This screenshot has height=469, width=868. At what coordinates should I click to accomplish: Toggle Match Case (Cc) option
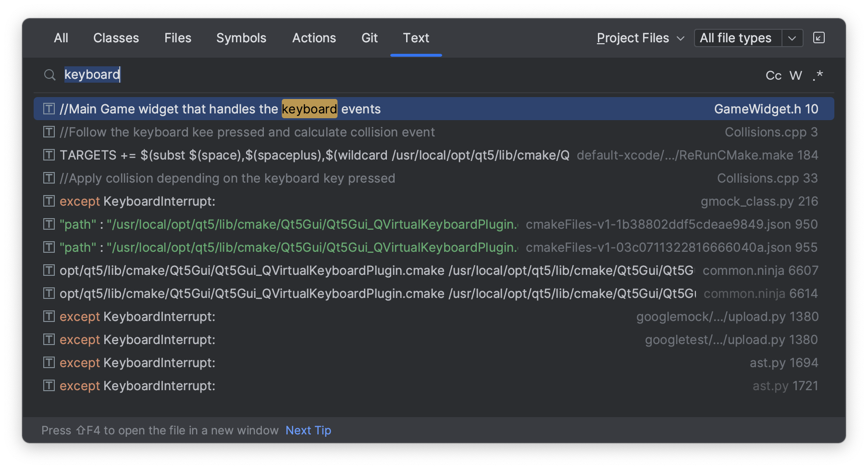773,75
